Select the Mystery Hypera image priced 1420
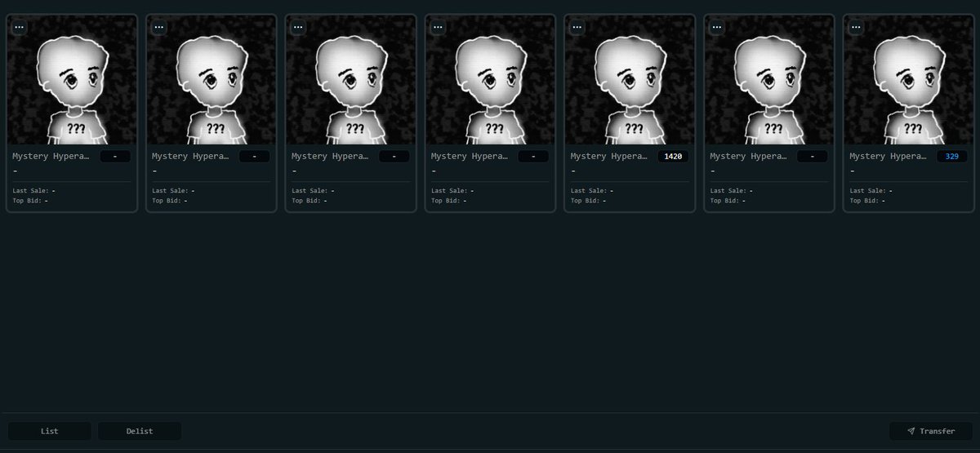The width and height of the screenshot is (980, 453). 630,80
